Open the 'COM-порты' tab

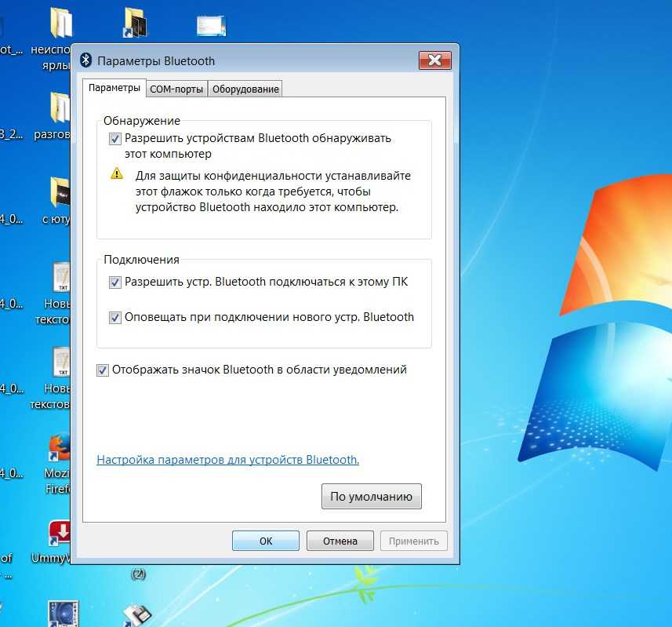point(176,89)
